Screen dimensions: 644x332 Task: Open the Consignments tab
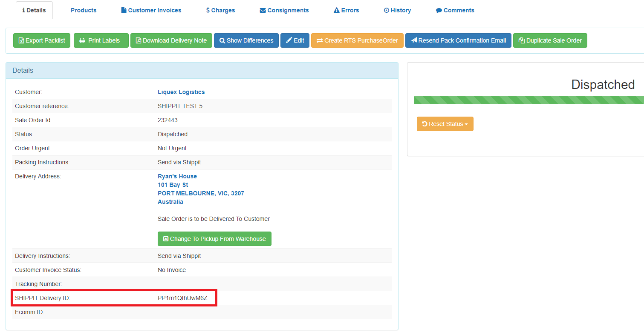click(284, 10)
